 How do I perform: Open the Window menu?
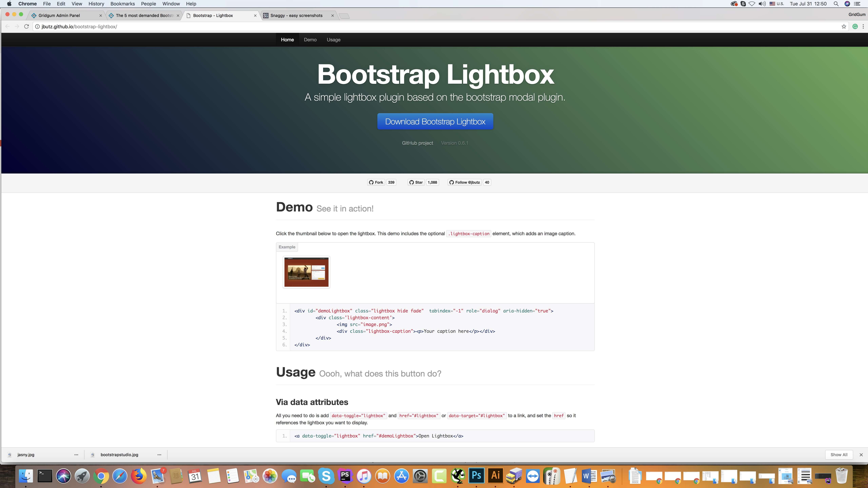point(171,4)
